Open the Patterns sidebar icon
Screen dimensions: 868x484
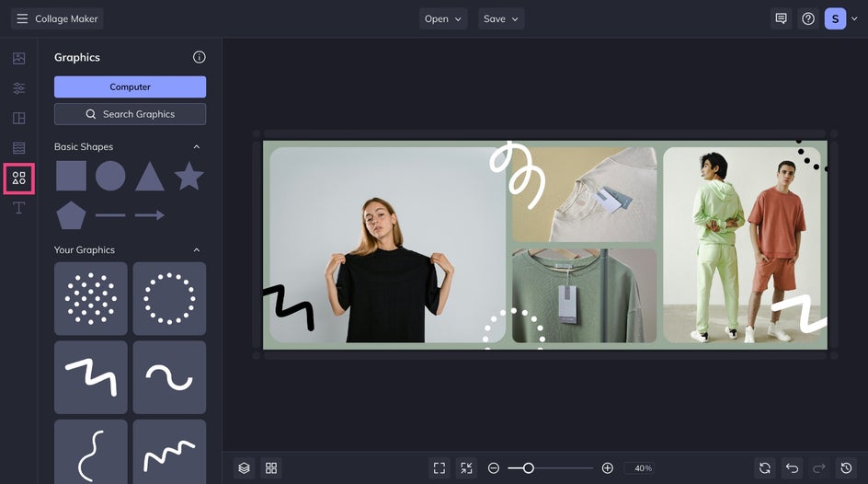18,148
